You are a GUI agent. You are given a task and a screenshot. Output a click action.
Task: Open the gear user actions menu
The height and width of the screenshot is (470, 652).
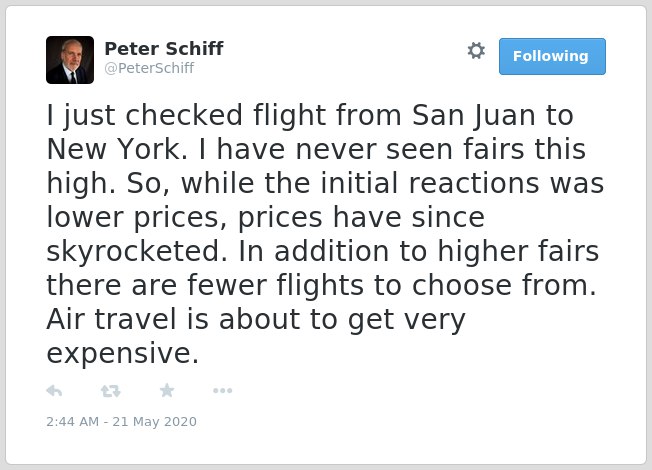tap(476, 51)
